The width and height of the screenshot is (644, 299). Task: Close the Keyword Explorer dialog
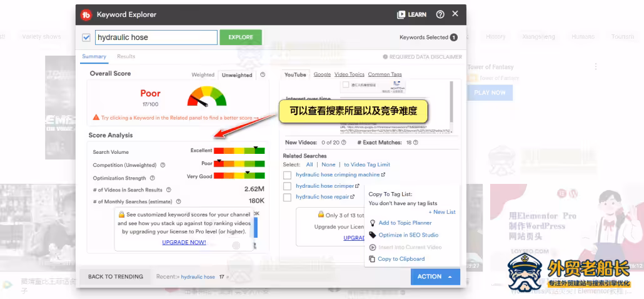pos(455,14)
